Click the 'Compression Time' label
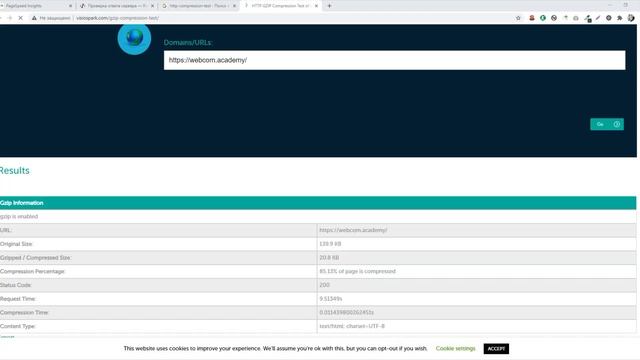The image size is (640, 360). [x=24, y=313]
